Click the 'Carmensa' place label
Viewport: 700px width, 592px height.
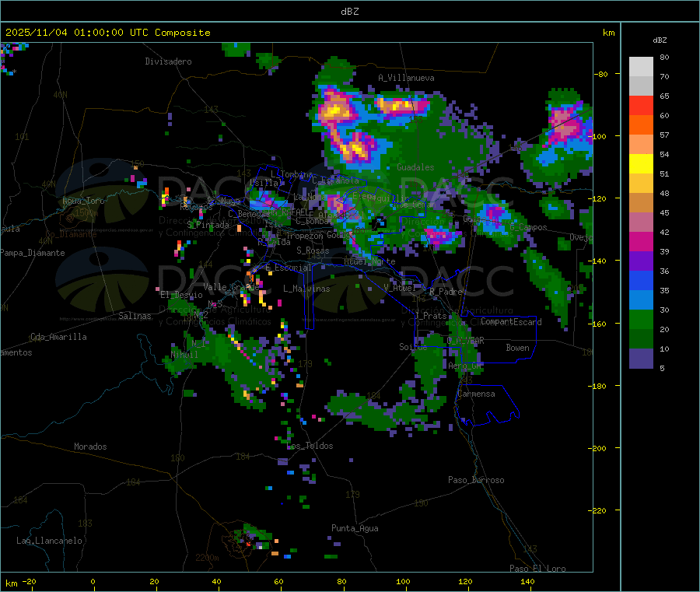476,394
